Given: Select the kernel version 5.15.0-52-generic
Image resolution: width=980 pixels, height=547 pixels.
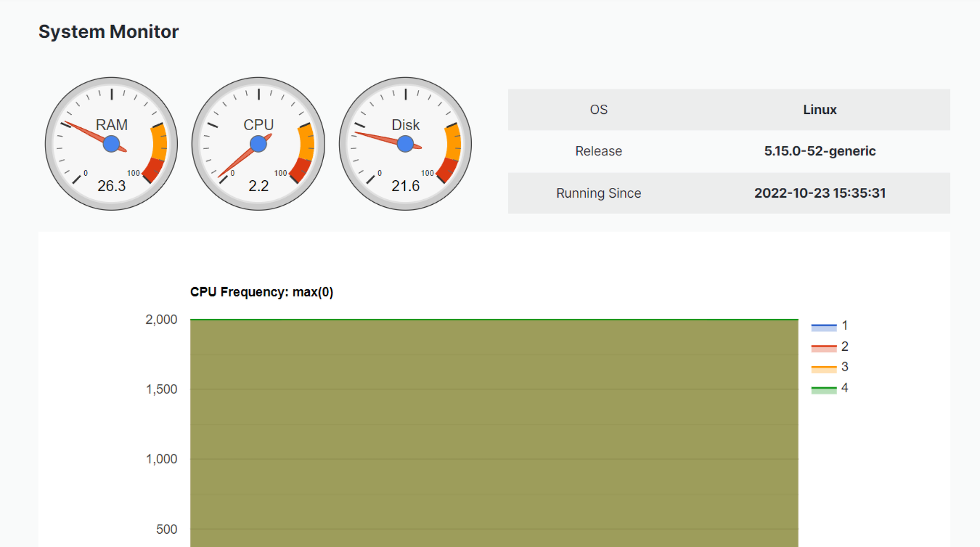Looking at the screenshot, I should tap(819, 151).
